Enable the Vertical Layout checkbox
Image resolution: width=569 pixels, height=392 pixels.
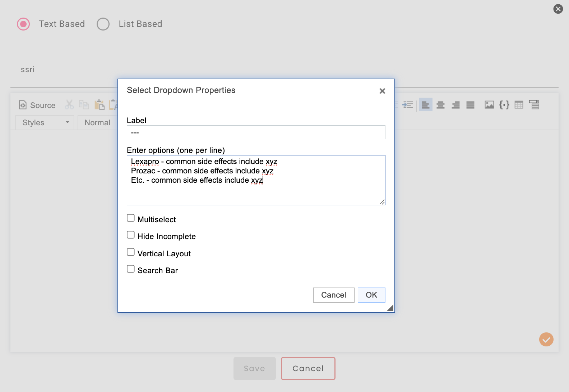pos(131,252)
